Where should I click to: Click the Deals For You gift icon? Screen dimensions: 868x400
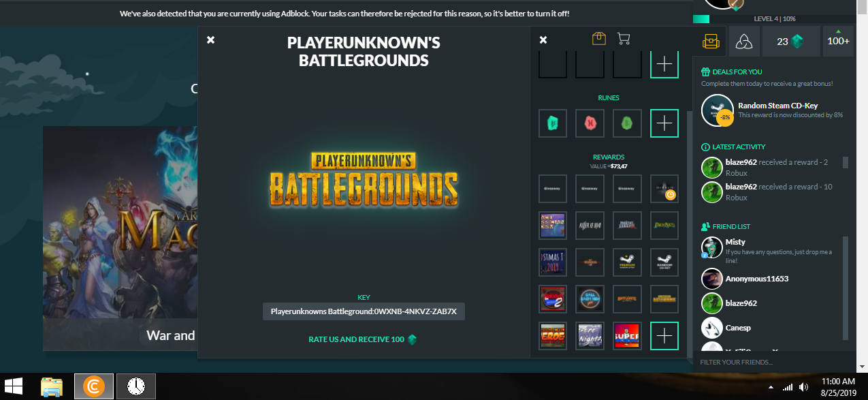[x=705, y=72]
